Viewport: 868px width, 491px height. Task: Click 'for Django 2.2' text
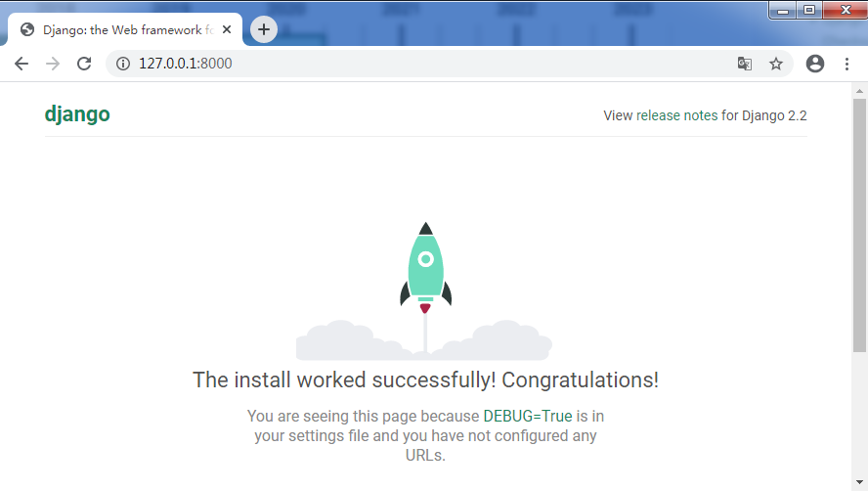[764, 115]
